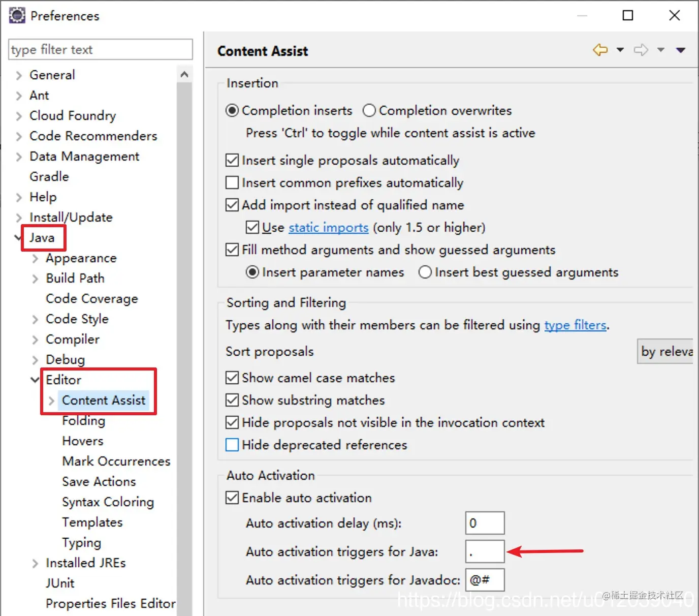Expand the Content Assist sub-node
The height and width of the screenshot is (616, 699).
51,401
